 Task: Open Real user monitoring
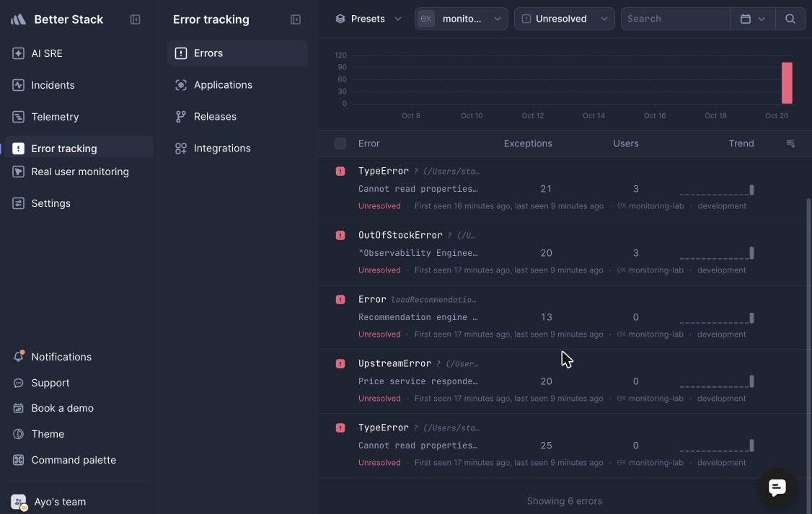(x=79, y=172)
